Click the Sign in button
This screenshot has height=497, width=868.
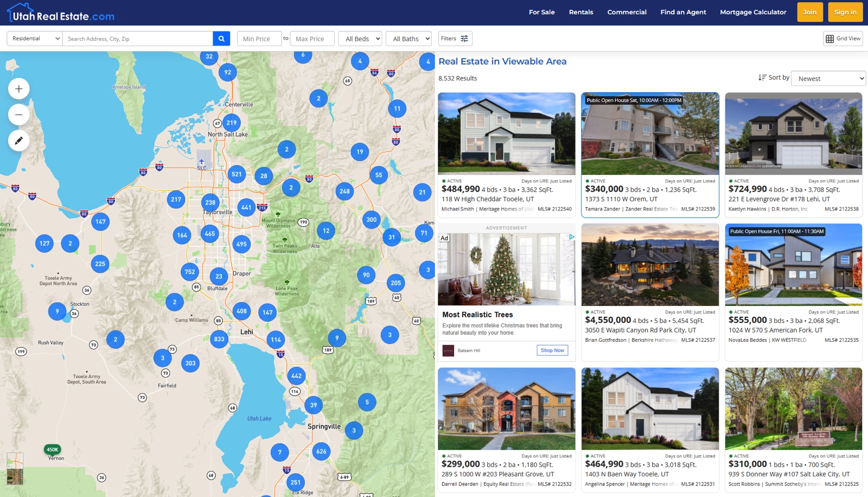[845, 11]
